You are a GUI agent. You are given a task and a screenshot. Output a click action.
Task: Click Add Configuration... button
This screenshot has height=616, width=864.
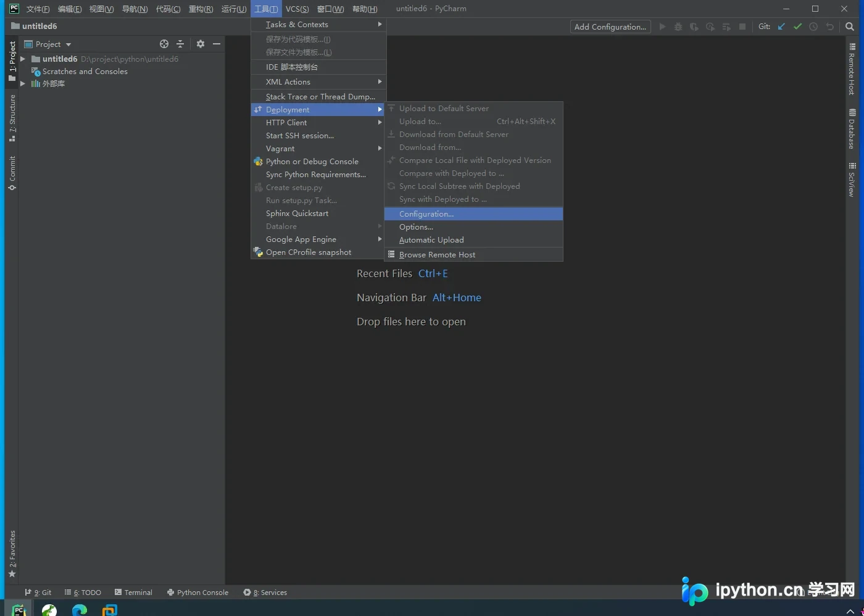coord(610,27)
